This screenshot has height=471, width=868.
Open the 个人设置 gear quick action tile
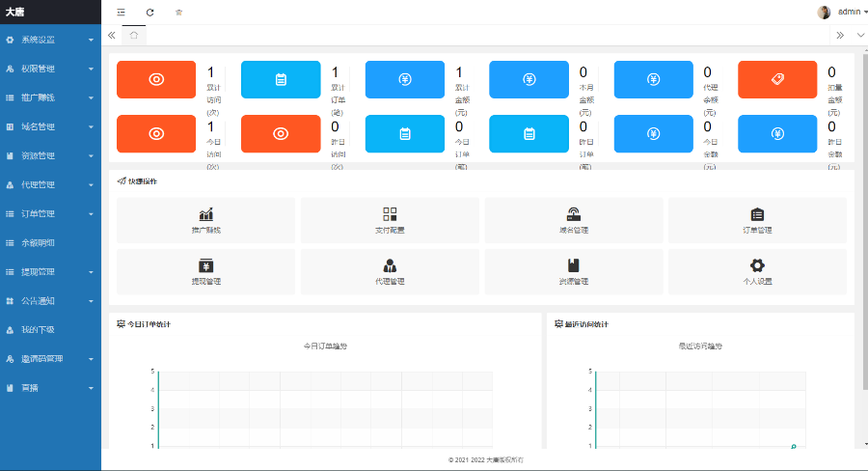pos(757,271)
